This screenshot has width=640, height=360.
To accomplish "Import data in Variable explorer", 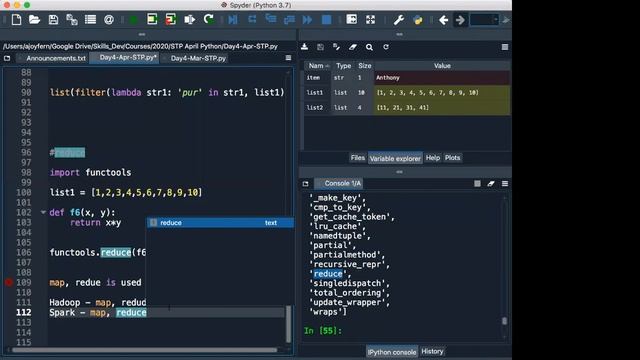I will tap(304, 47).
